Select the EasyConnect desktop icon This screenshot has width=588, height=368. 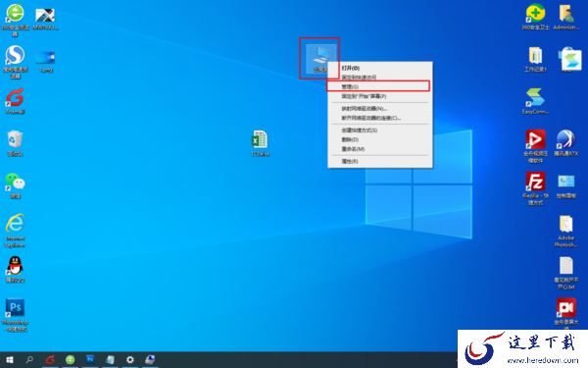535,101
